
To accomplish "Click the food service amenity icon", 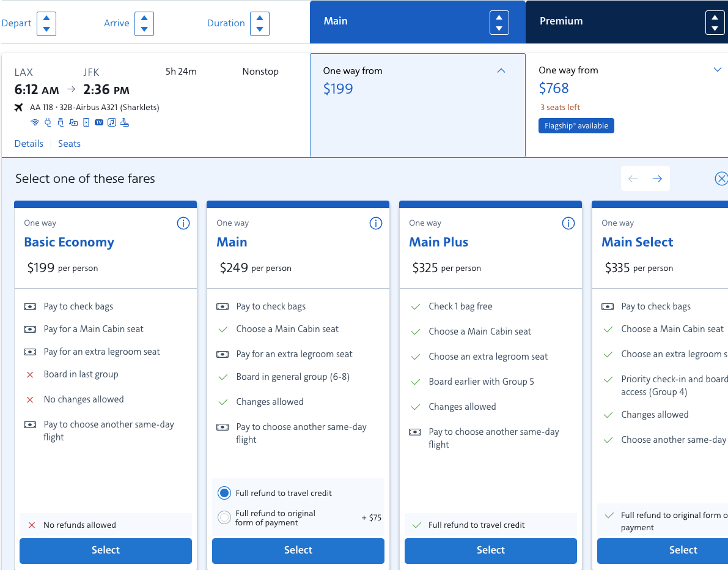I will coord(125,122).
